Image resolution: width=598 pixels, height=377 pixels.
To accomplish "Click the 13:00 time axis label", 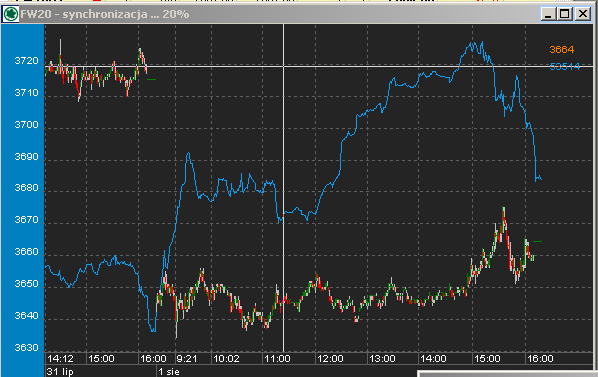I will click(383, 359).
